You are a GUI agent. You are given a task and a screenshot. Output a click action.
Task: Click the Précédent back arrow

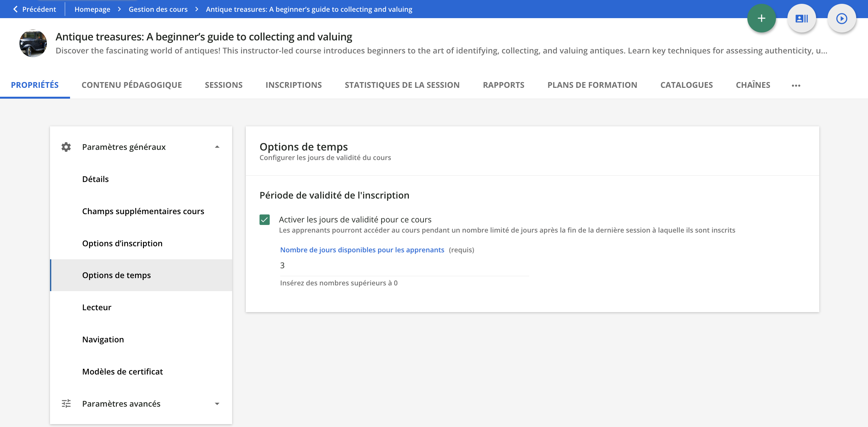tap(16, 9)
